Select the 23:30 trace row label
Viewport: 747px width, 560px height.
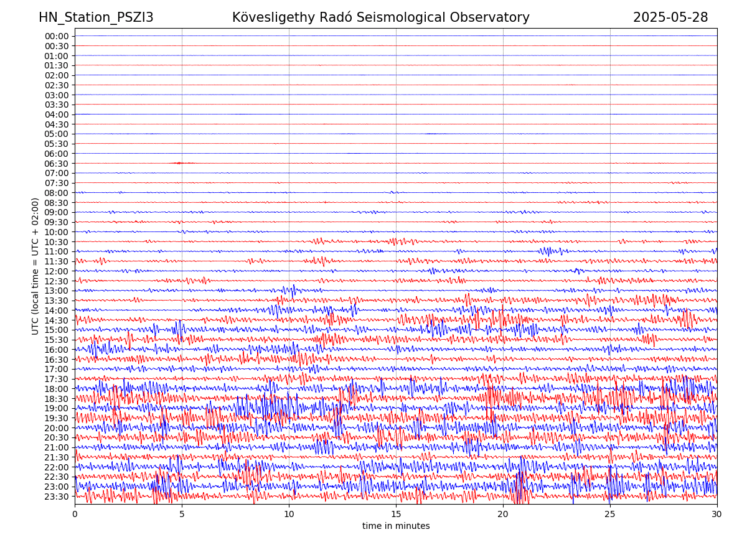coord(57,497)
